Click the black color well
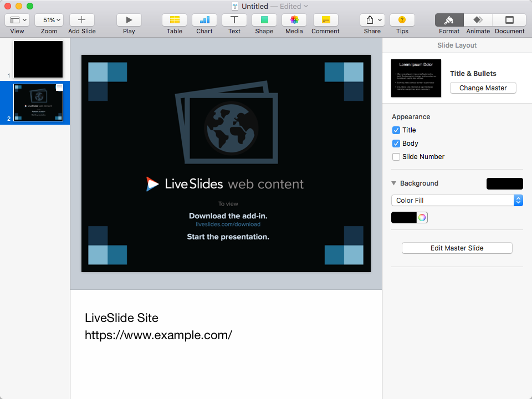 pyautogui.click(x=404, y=217)
